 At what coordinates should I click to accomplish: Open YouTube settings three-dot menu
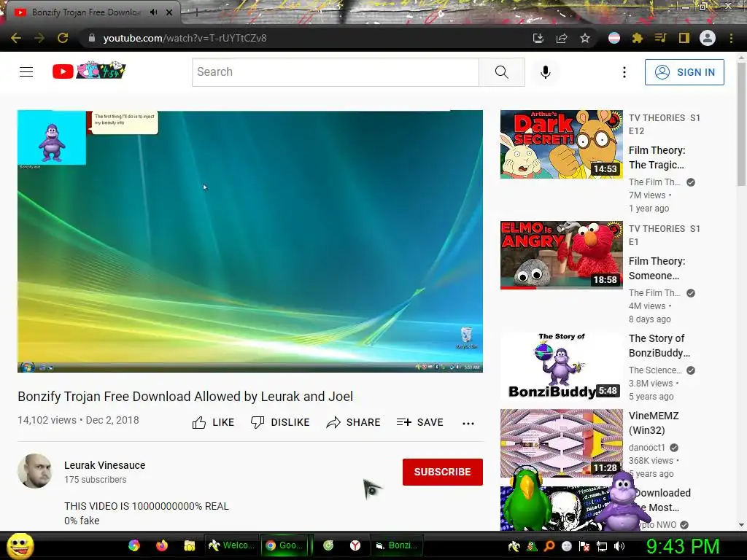click(624, 72)
